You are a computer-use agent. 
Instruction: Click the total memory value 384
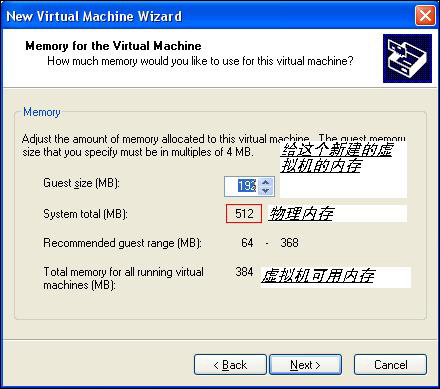click(x=244, y=272)
